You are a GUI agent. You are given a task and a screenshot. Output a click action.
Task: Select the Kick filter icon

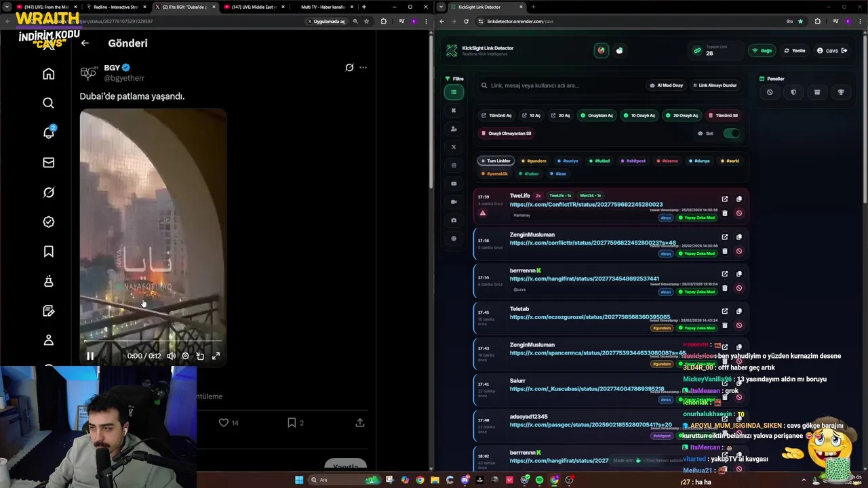click(454, 110)
